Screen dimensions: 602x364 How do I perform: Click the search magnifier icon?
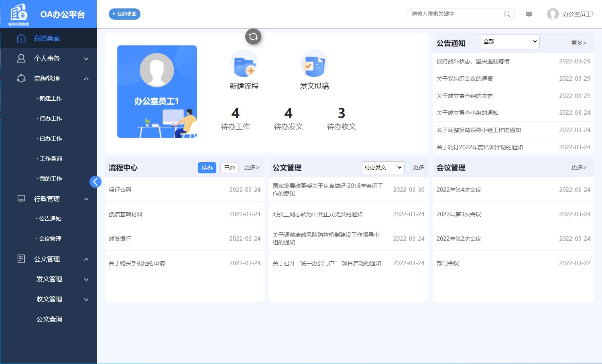coord(507,14)
